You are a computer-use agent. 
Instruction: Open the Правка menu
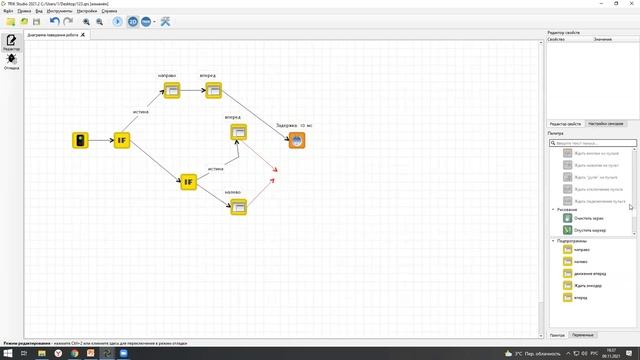24,11
